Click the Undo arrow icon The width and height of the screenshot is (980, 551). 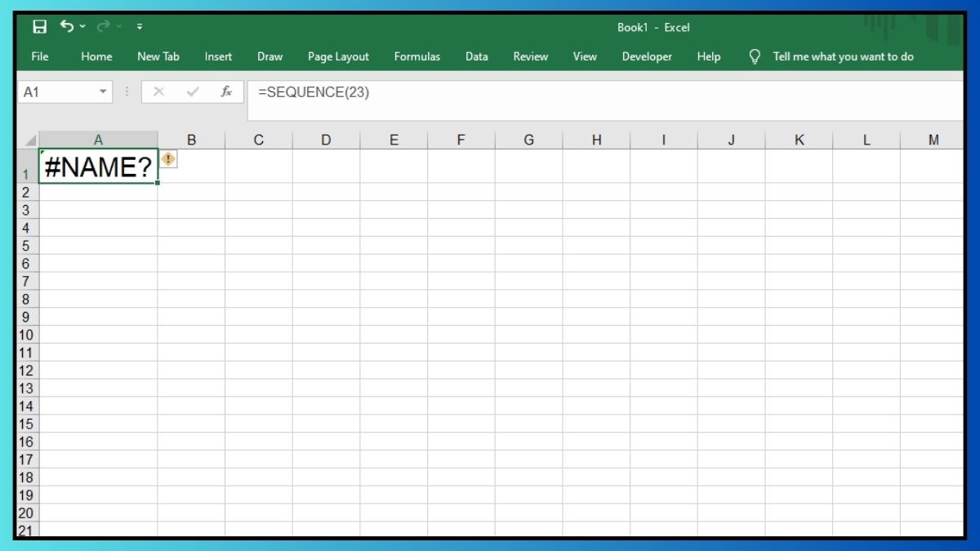click(66, 27)
